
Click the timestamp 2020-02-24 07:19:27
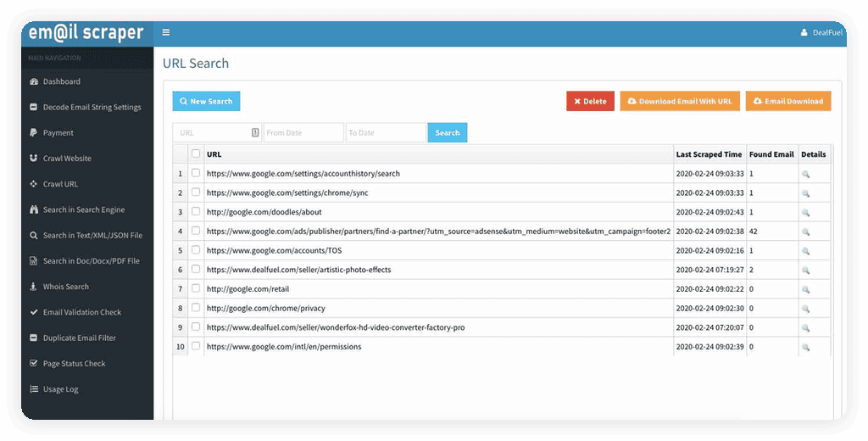pos(709,270)
